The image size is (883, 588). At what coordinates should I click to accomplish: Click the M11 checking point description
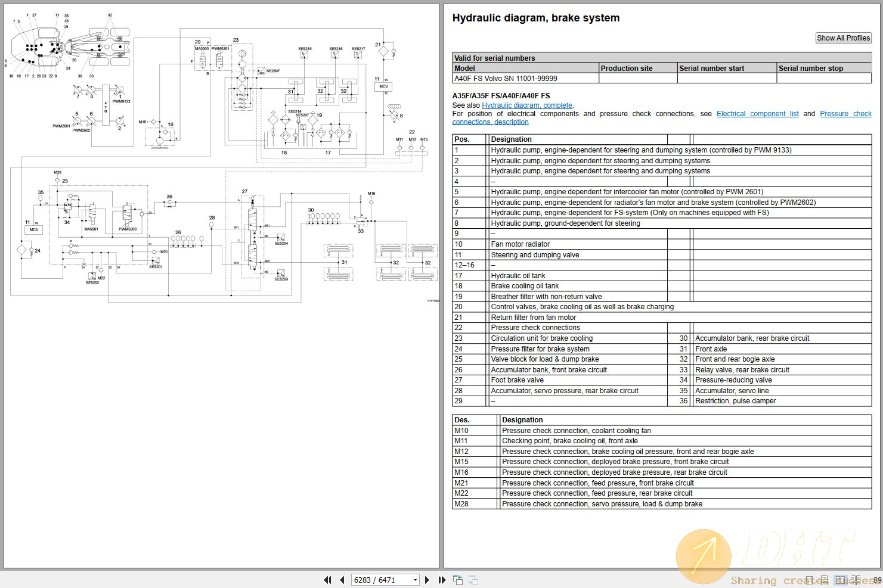click(569, 441)
